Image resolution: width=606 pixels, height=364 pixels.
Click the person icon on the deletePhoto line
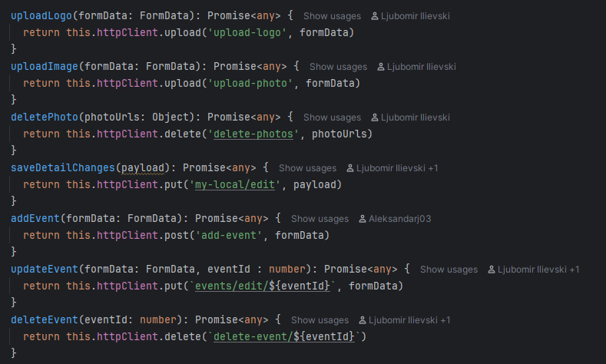pyautogui.click(x=375, y=117)
